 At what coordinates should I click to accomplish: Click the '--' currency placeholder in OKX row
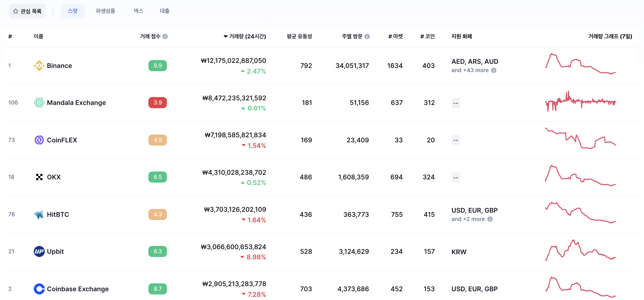pos(456,178)
